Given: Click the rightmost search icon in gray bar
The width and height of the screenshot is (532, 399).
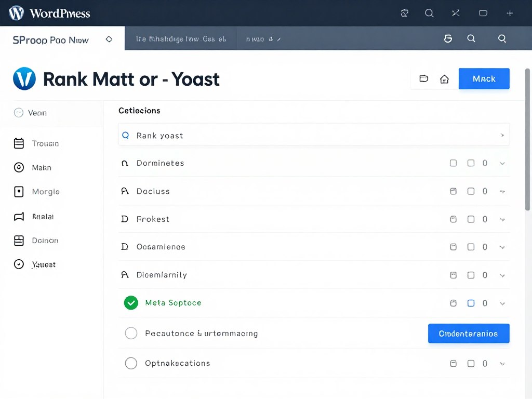Looking at the screenshot, I should 502,38.
